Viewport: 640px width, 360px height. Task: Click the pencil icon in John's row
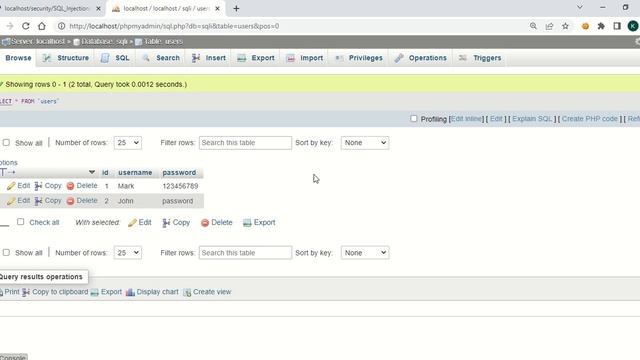pos(11,201)
